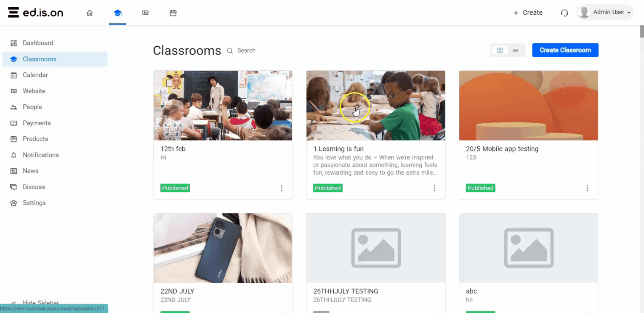The height and width of the screenshot is (313, 644).
Task: Open the 22ND JULY classroom thumbnail
Action: pyautogui.click(x=223, y=248)
